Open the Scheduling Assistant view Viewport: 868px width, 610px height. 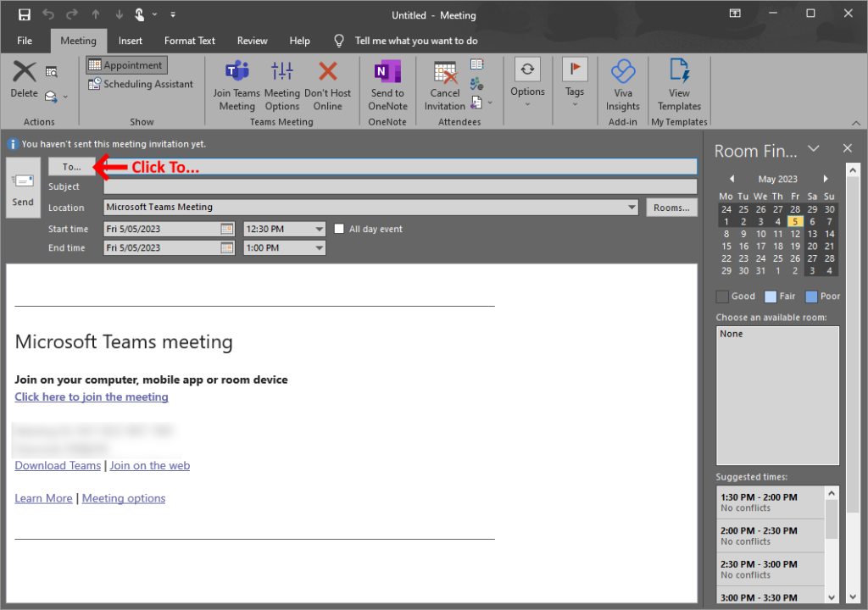click(141, 84)
